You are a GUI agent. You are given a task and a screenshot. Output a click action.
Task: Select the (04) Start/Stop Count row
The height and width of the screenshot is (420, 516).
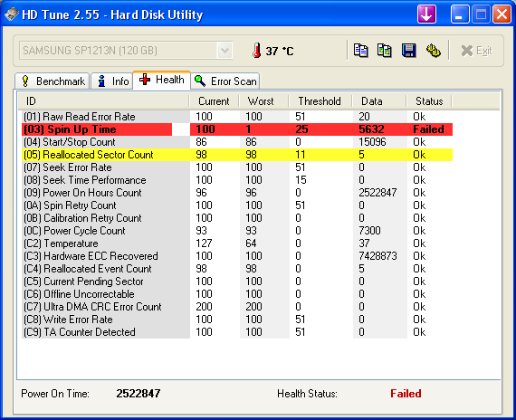click(x=237, y=142)
